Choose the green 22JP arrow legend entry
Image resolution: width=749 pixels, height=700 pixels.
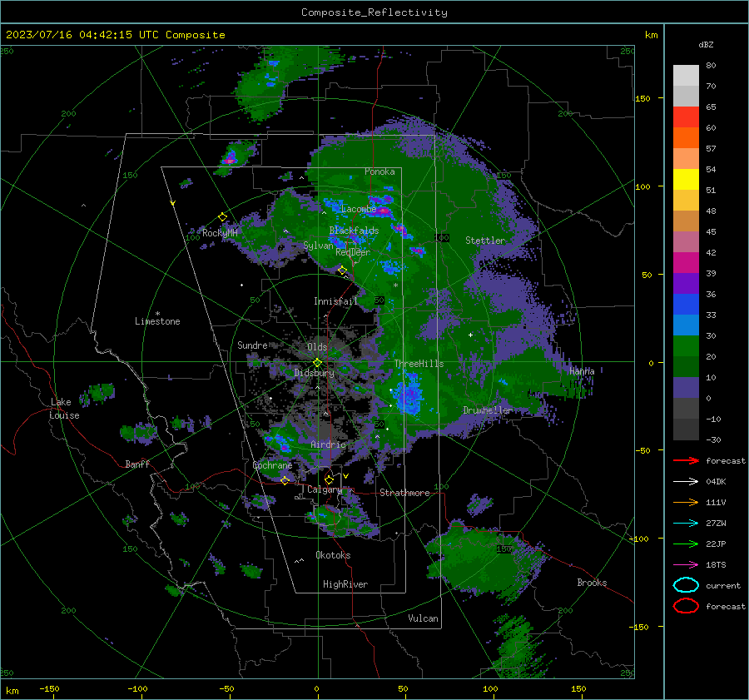686,544
